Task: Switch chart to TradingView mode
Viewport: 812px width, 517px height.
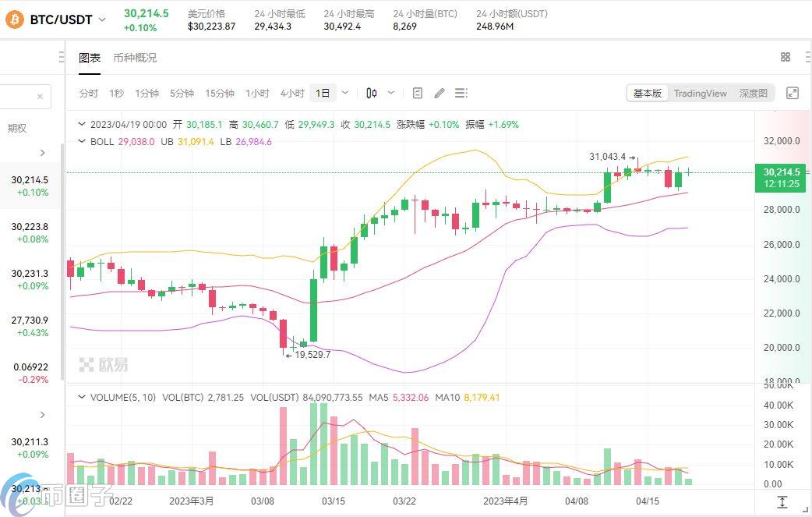Action: pos(700,94)
